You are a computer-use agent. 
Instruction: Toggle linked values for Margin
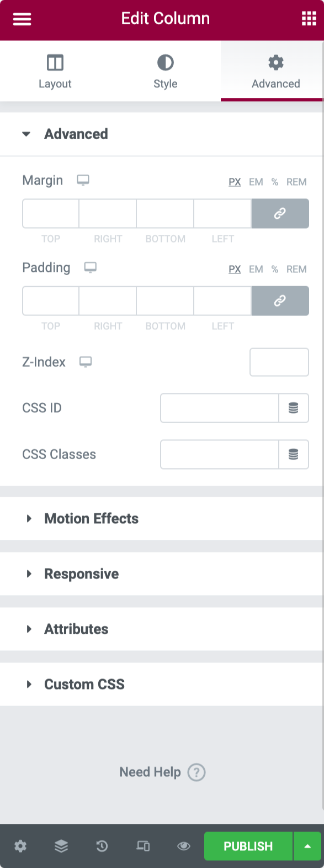coord(280,213)
